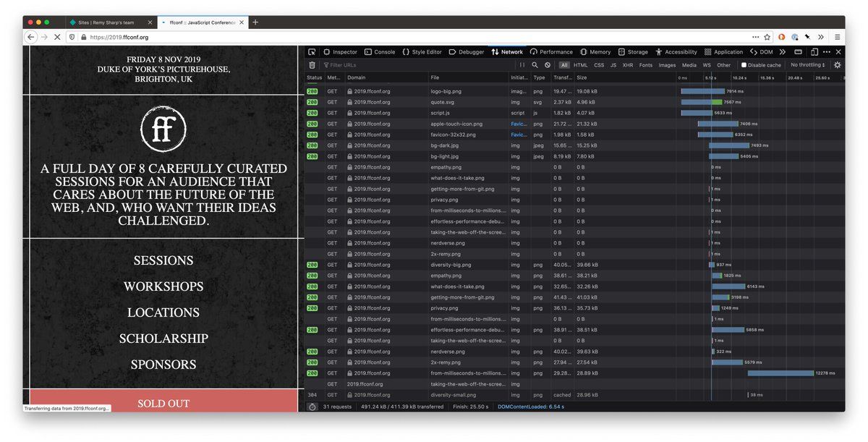The width and height of the screenshot is (868, 442).
Task: Open the No throttling dropdown
Action: coord(808,65)
